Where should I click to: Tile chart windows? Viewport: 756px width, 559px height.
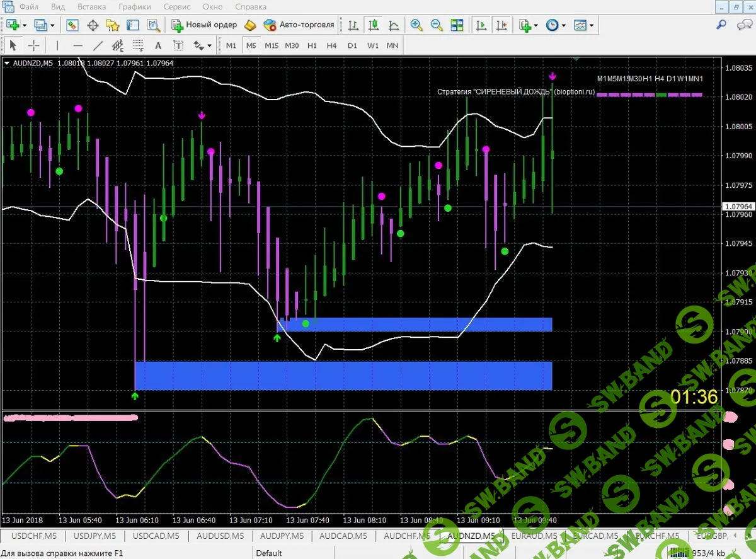457,25
